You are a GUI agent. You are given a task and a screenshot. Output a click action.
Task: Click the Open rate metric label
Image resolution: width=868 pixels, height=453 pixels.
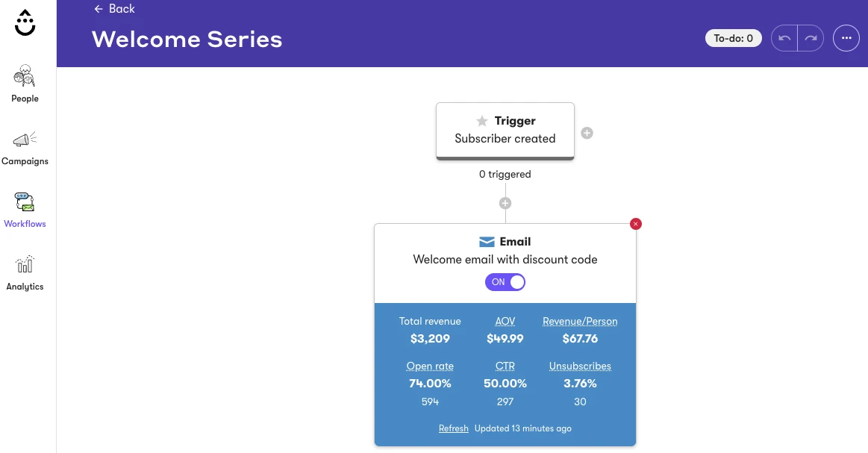(x=430, y=366)
